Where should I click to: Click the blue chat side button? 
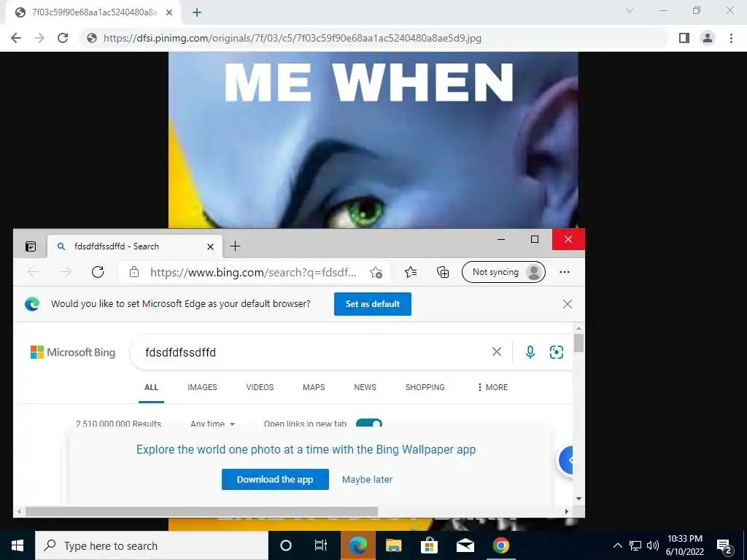(x=565, y=460)
